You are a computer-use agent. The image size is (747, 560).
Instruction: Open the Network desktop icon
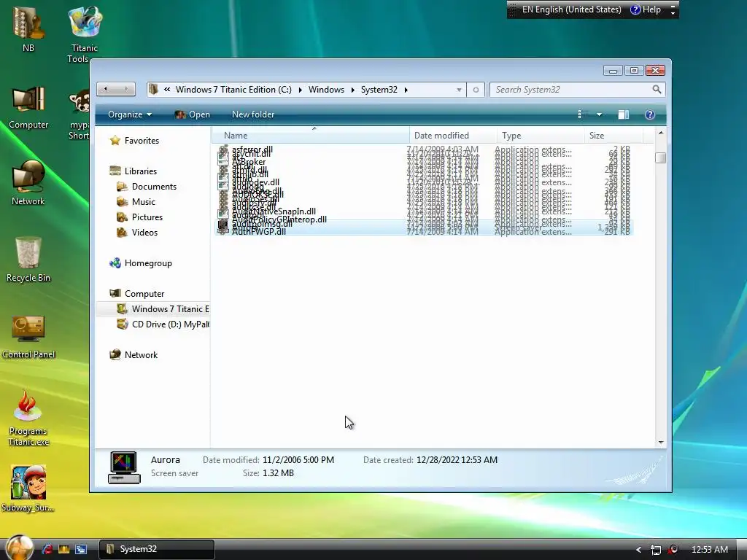(28, 183)
